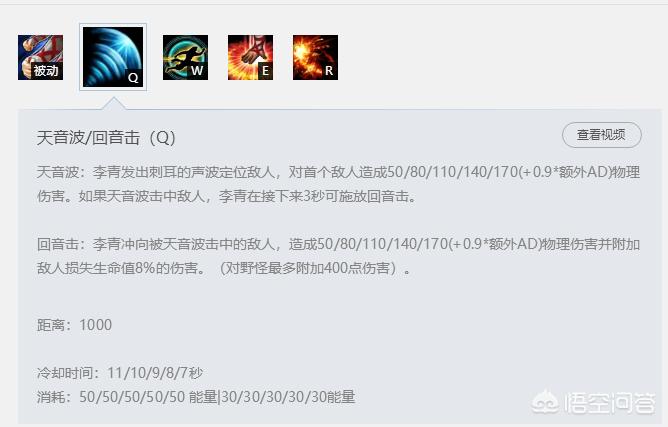
Task: Show the R ultimate skill fiery kick icon
Action: pyautogui.click(x=315, y=58)
